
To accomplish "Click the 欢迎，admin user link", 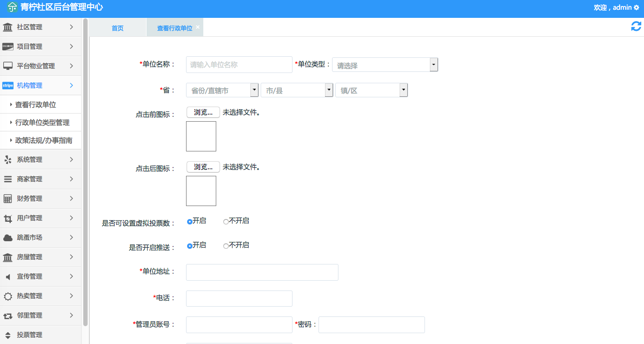I will tap(613, 8).
